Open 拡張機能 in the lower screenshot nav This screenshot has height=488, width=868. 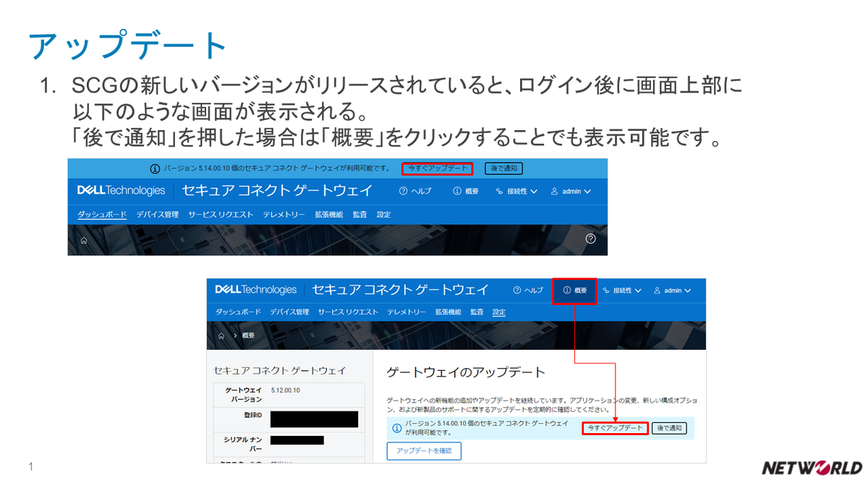point(448,312)
